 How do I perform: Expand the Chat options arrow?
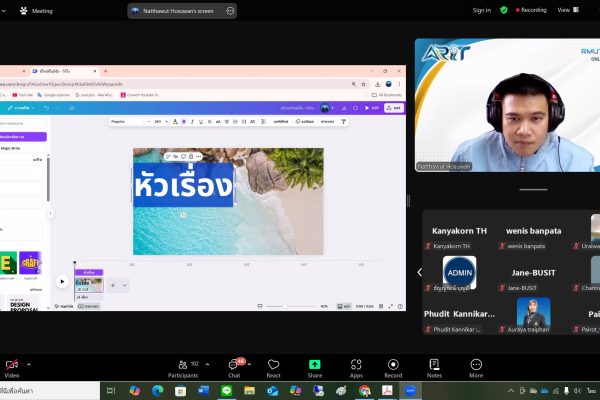249,364
